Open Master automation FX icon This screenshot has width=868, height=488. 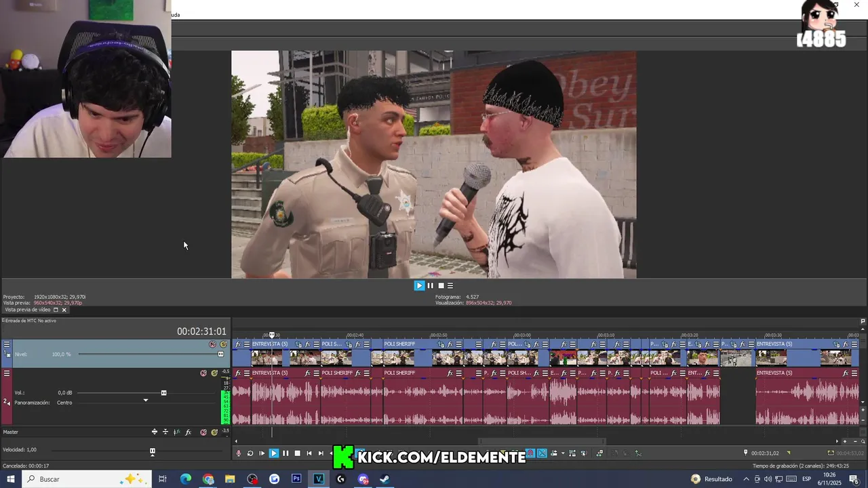click(177, 432)
